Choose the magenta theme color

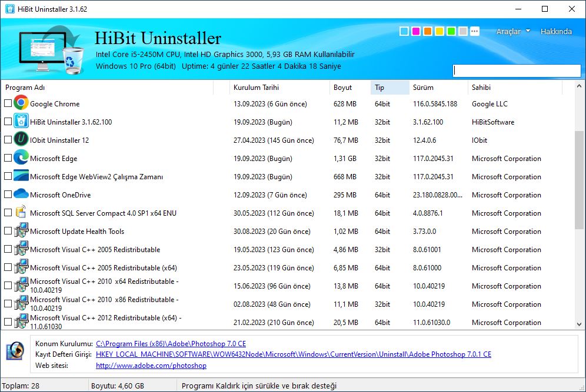[x=416, y=31]
